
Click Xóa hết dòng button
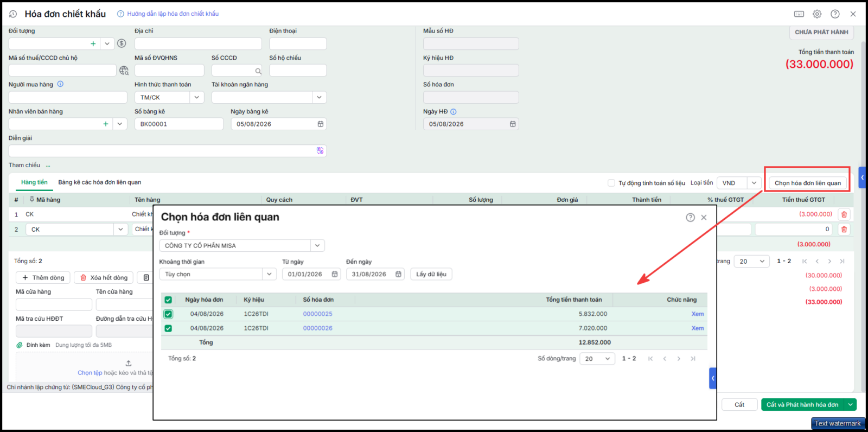click(104, 278)
